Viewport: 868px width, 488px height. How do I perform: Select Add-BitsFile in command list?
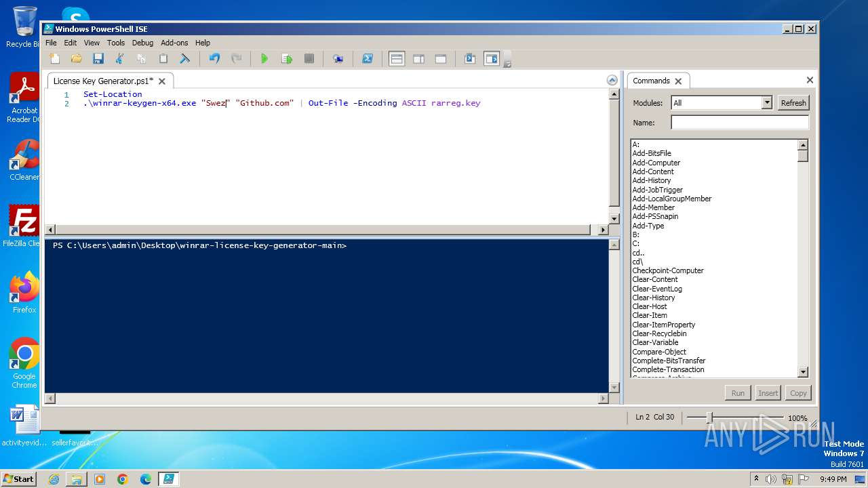click(652, 153)
